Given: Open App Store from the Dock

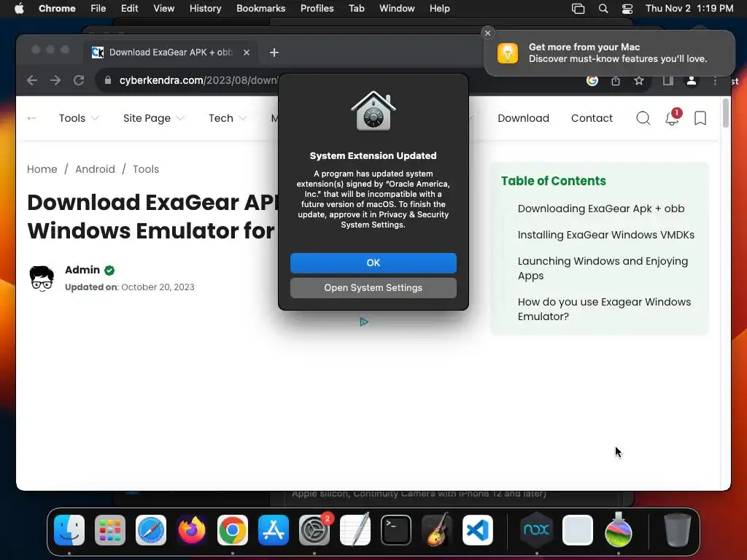Looking at the screenshot, I should click(x=274, y=530).
